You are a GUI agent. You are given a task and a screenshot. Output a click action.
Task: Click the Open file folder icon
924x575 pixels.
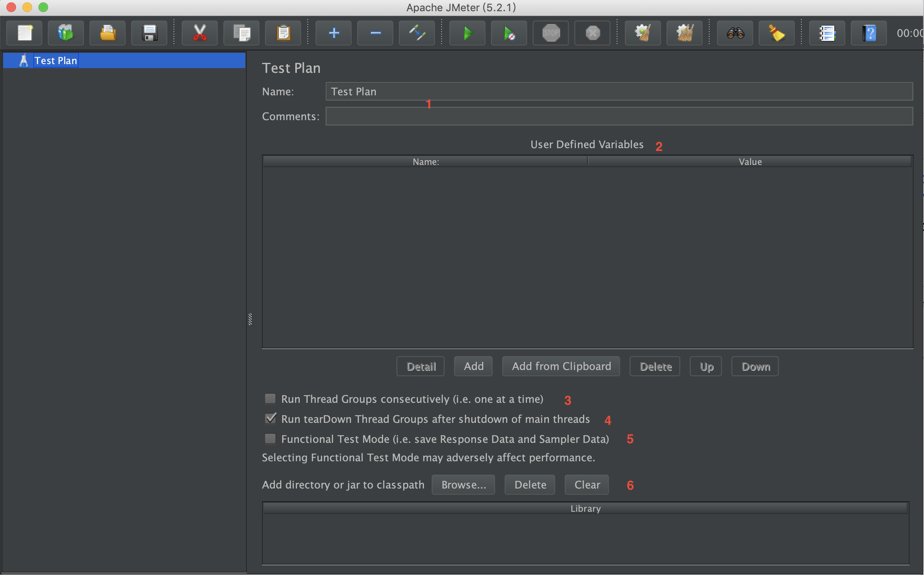click(108, 33)
